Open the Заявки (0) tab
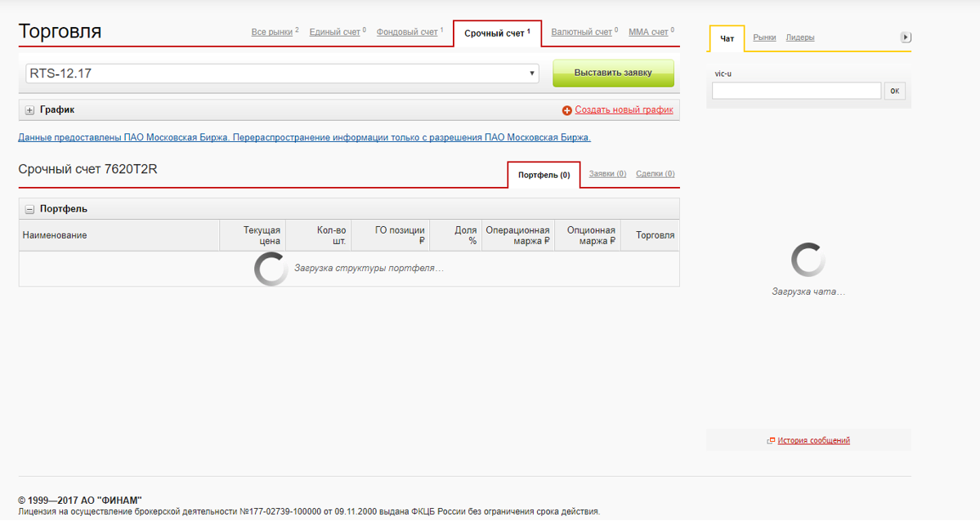This screenshot has height=521, width=980. coord(607,173)
